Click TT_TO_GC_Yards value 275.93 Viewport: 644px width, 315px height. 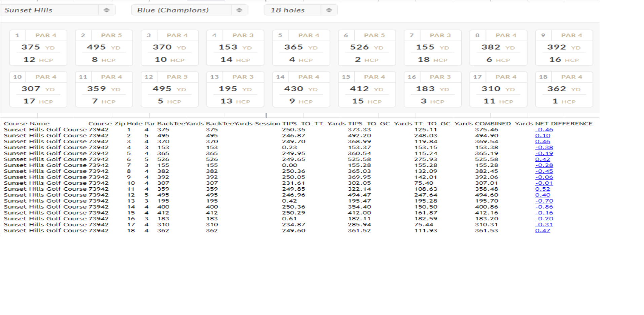426,159
